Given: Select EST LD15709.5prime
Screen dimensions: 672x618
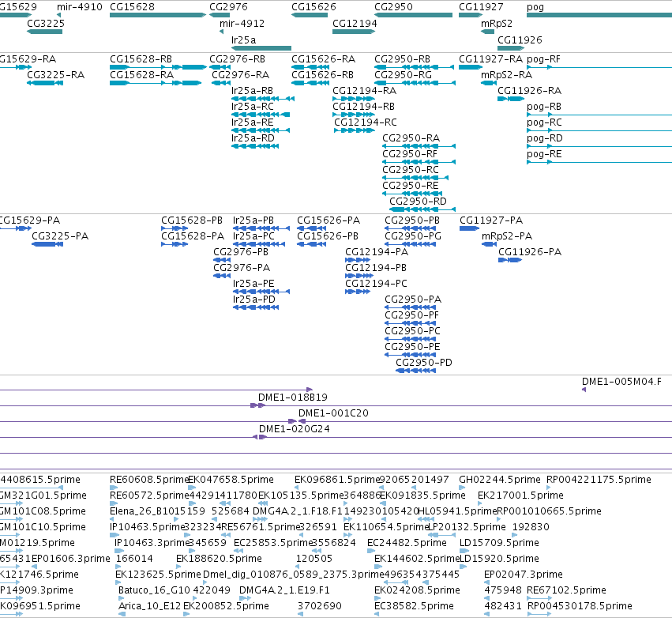Looking at the screenshot, I should point(499,543).
